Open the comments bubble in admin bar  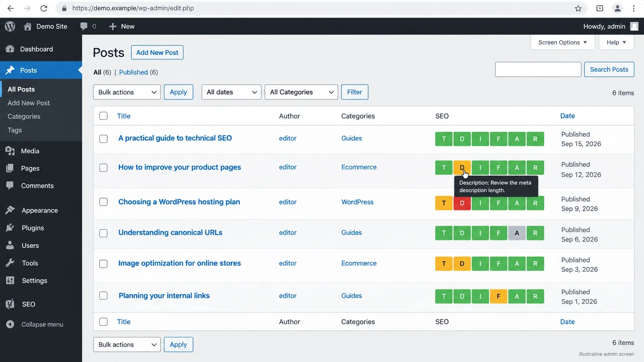(x=84, y=26)
